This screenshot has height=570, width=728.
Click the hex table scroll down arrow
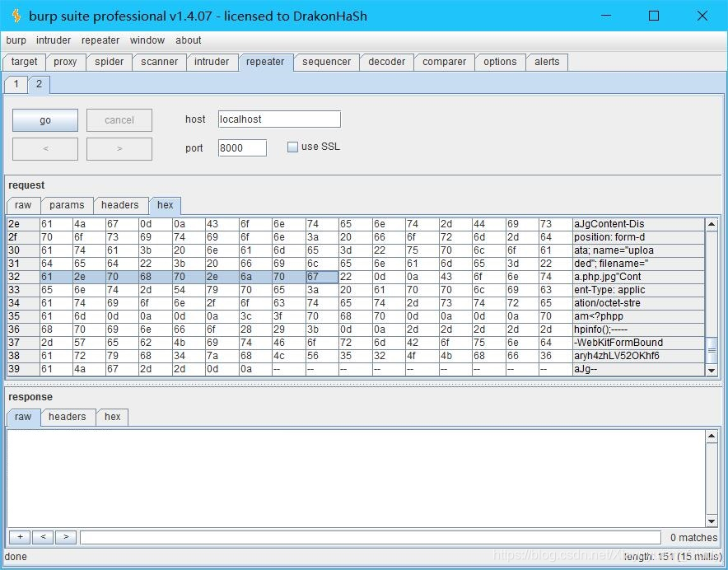coord(712,370)
